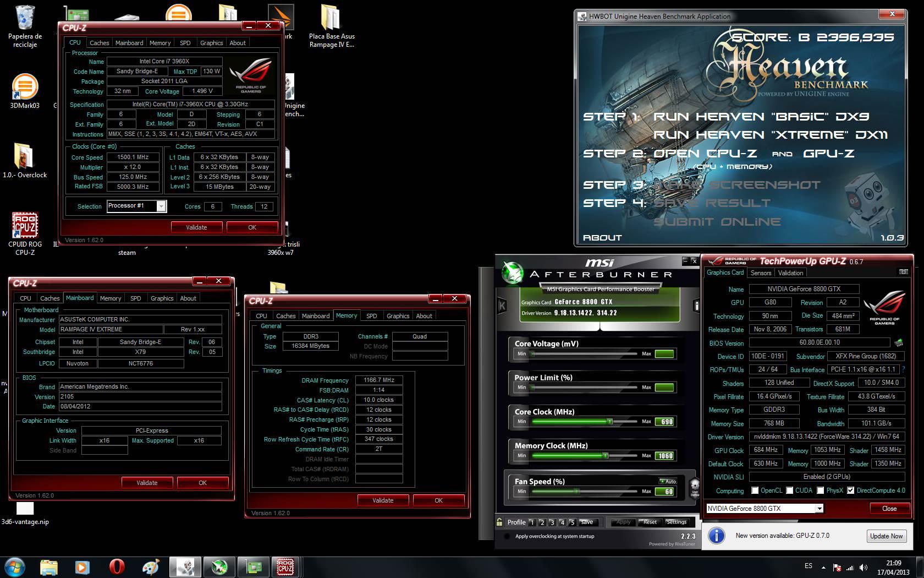Click Settings in MSI Afterburner
The width and height of the screenshot is (924, 578).
pyautogui.click(x=676, y=522)
